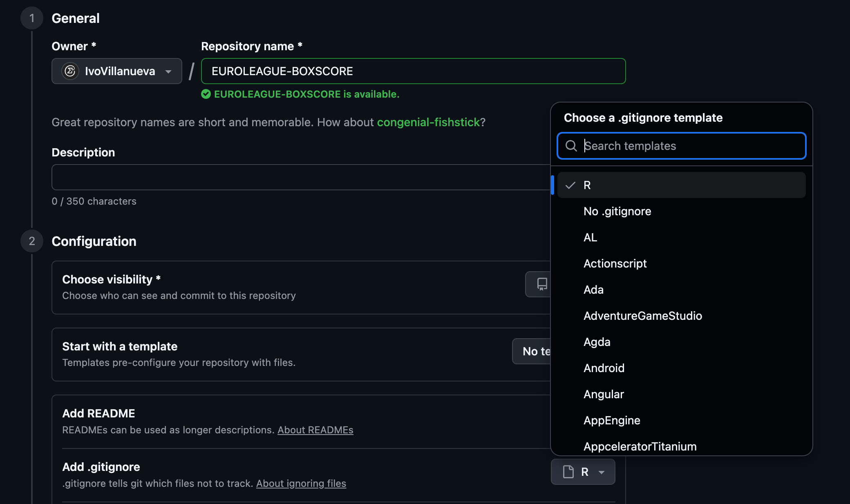Viewport: 850px width, 504px height.
Task: Focus the Search templates field
Action: click(x=691, y=146)
